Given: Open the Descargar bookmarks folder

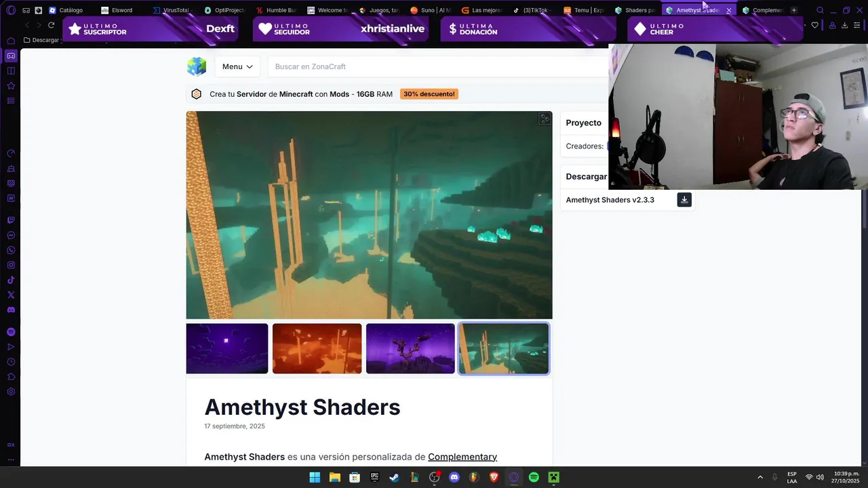Looking at the screenshot, I should pyautogui.click(x=41, y=40).
